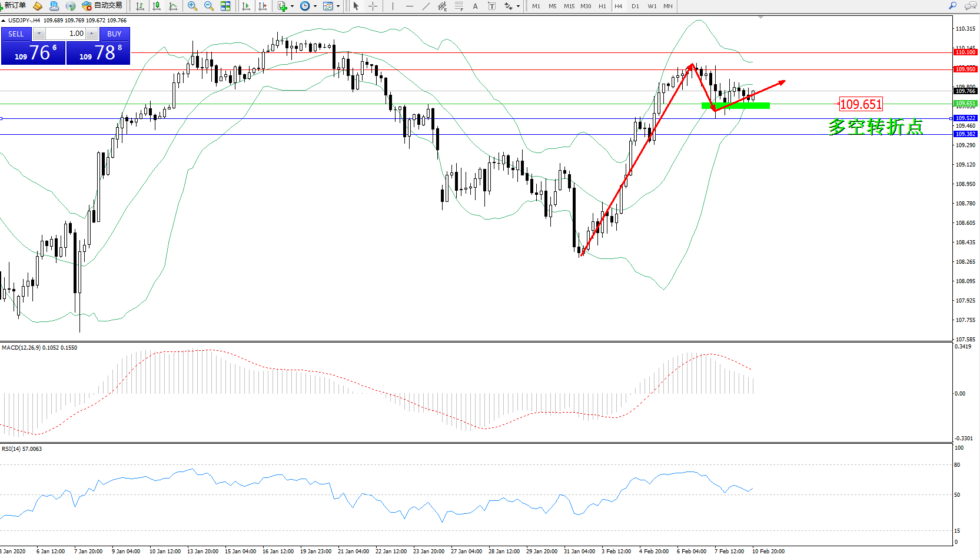Image resolution: width=980 pixels, height=558 pixels.
Task: Select the trendline drawing tool
Action: 426,6
